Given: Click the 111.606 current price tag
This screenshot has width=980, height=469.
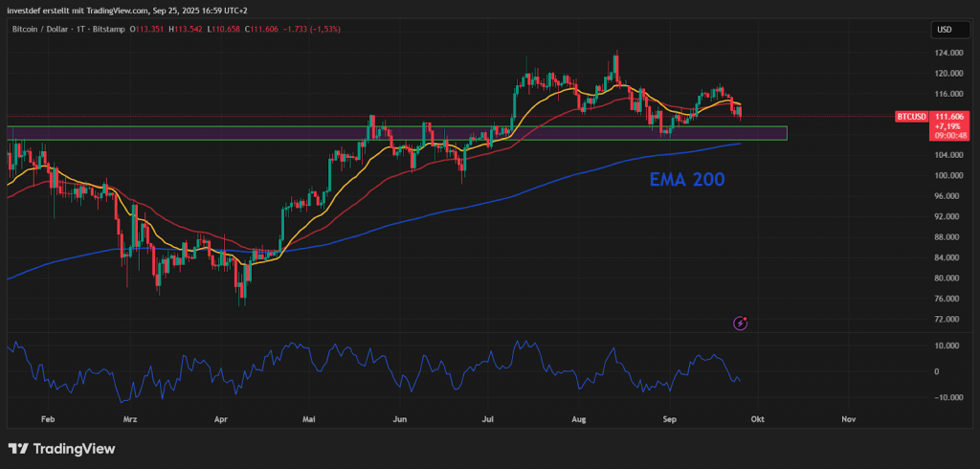Looking at the screenshot, I should tap(947, 116).
